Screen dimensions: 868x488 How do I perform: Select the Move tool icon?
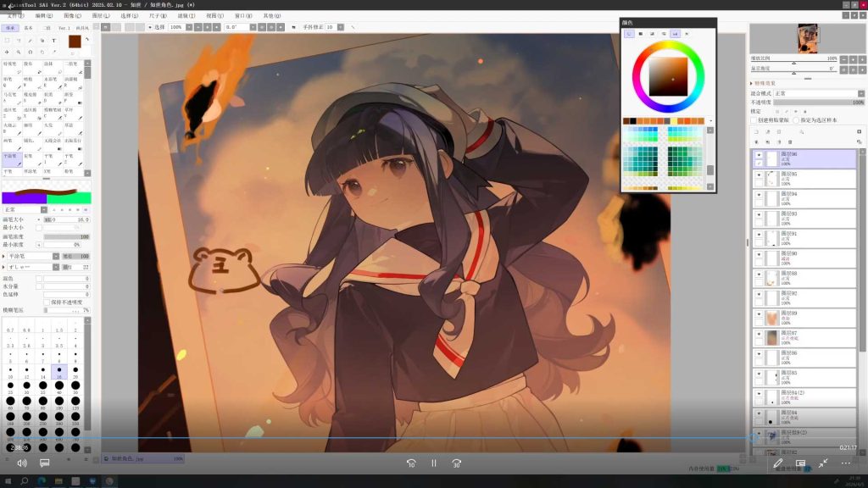click(7, 52)
